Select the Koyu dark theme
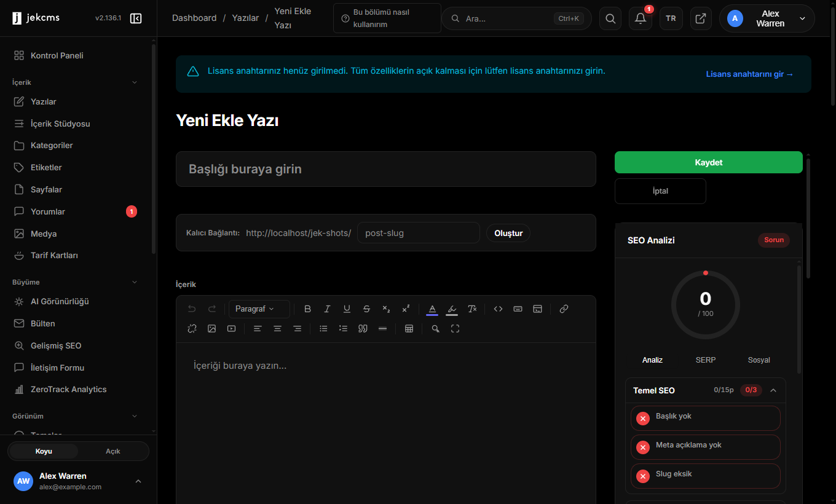Viewport: 836px width, 504px height. pyautogui.click(x=44, y=451)
